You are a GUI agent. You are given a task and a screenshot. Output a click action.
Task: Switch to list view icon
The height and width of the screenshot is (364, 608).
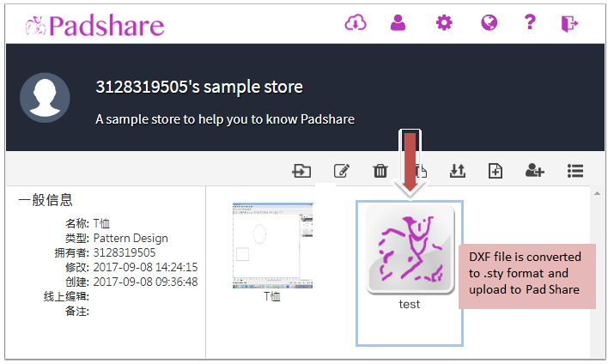[575, 171]
